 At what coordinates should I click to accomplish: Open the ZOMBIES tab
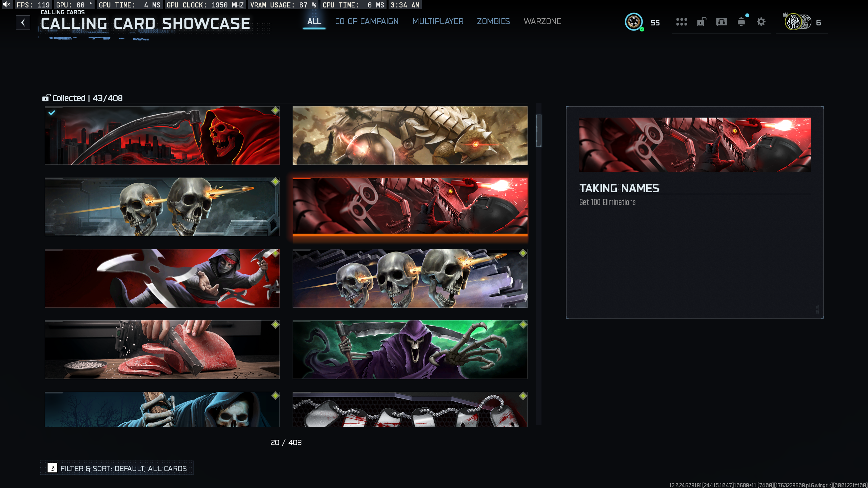(x=493, y=21)
